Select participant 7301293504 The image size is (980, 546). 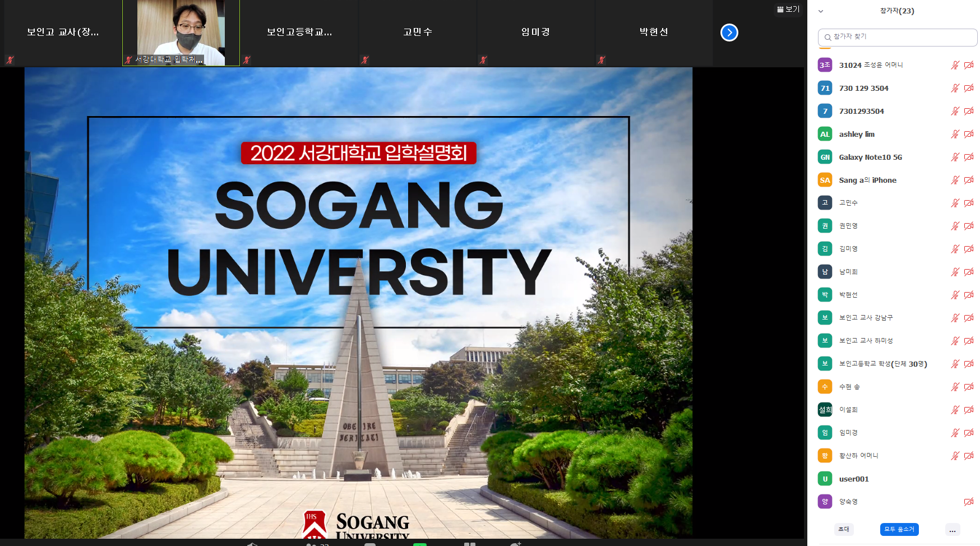click(861, 111)
